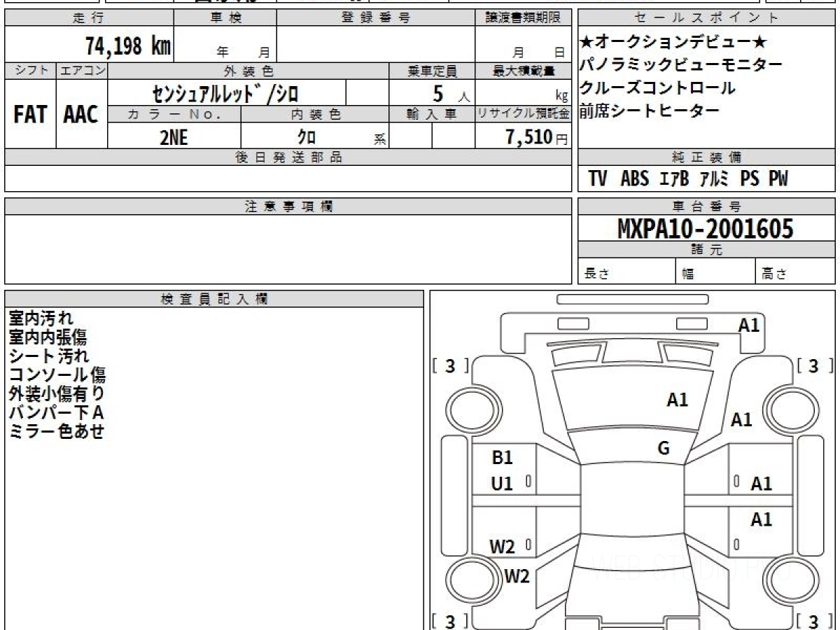The width and height of the screenshot is (840, 630).
Task: Click the 諸元 header
Action: point(706,250)
